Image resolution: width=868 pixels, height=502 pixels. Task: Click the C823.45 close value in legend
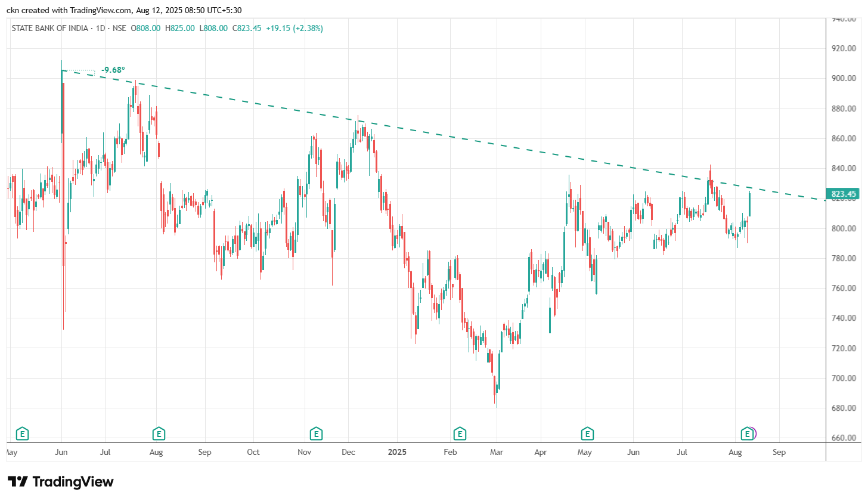tap(247, 28)
